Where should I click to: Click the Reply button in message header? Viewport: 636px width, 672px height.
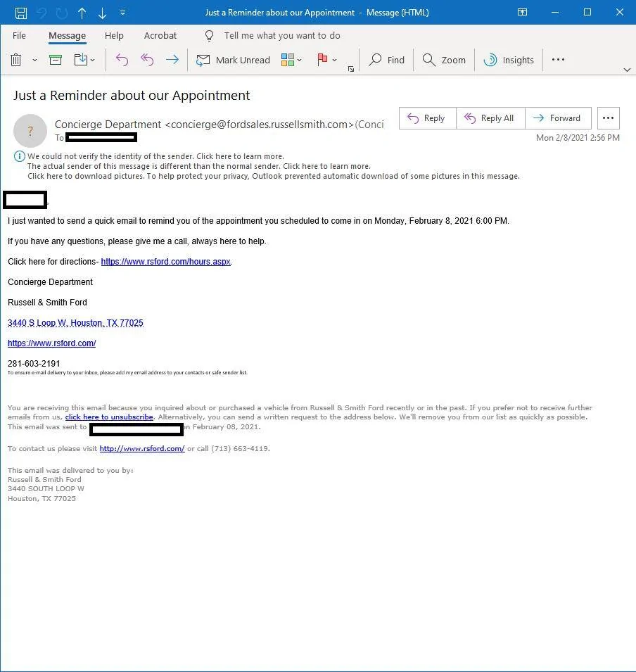[x=427, y=118]
